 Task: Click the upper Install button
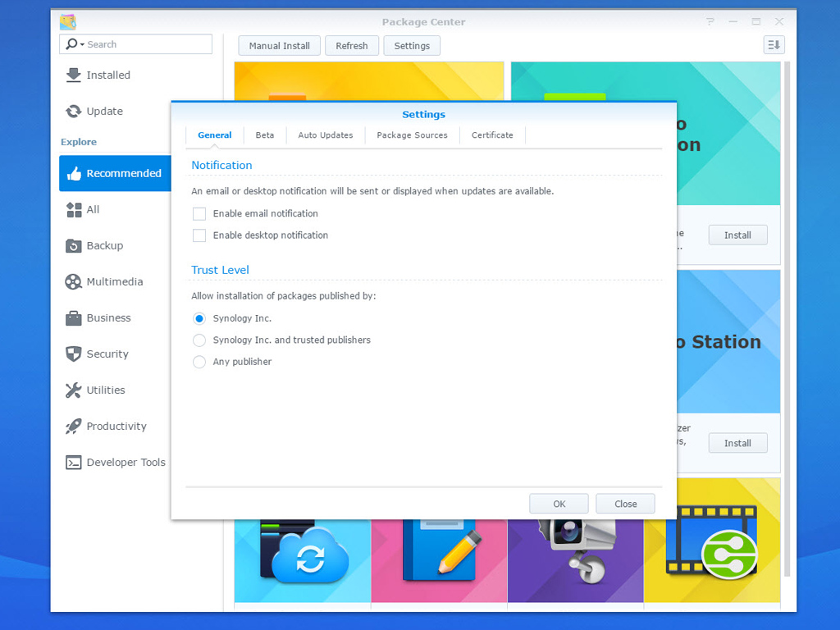(737, 235)
